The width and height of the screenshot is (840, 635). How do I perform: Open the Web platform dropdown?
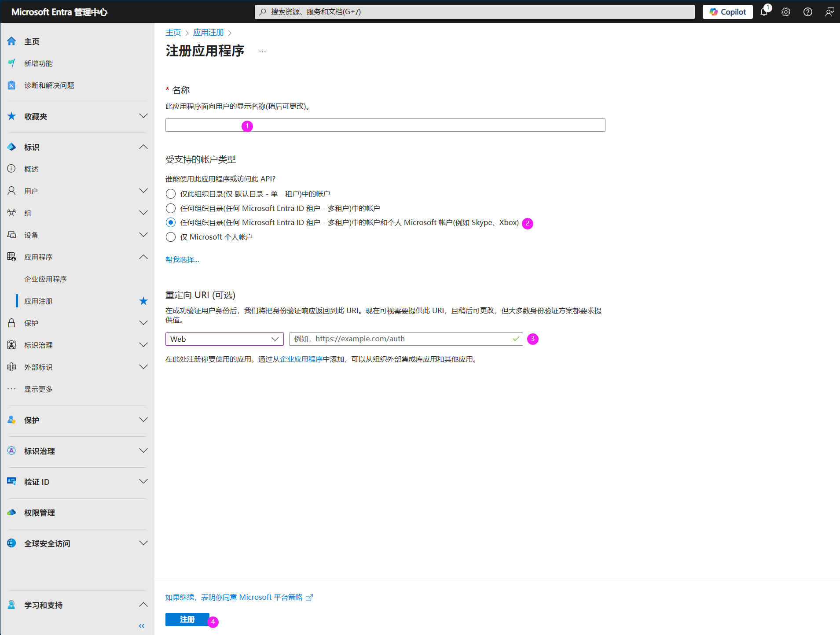[x=224, y=339]
